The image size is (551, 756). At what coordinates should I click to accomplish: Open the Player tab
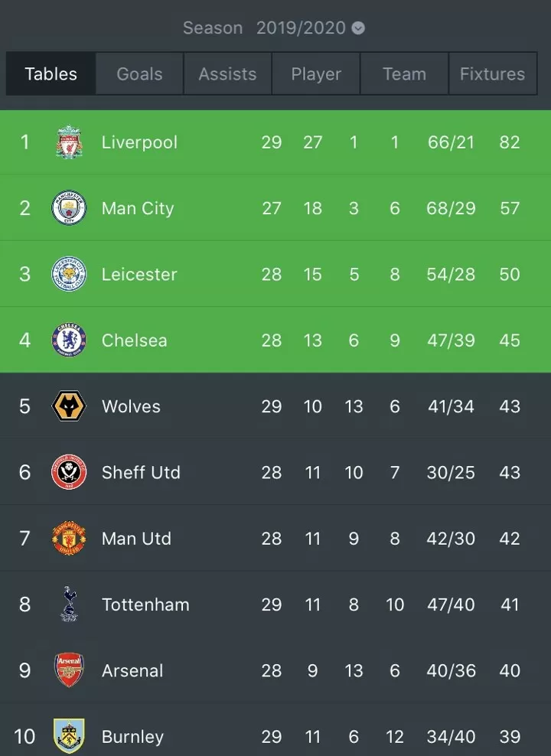(x=316, y=73)
